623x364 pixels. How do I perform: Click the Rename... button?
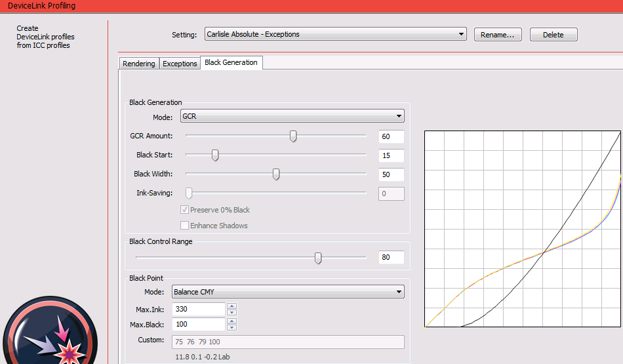[501, 35]
